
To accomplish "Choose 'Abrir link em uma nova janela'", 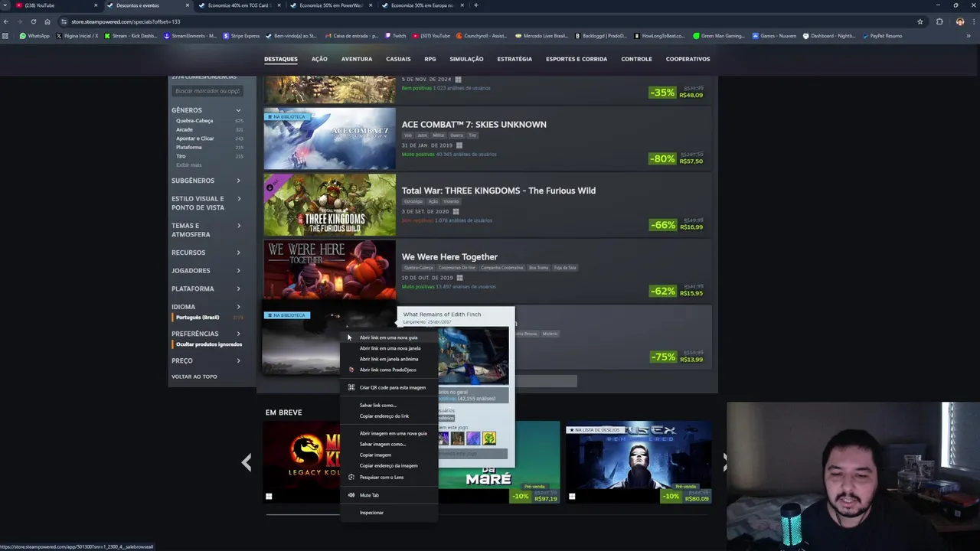I will coord(389,348).
